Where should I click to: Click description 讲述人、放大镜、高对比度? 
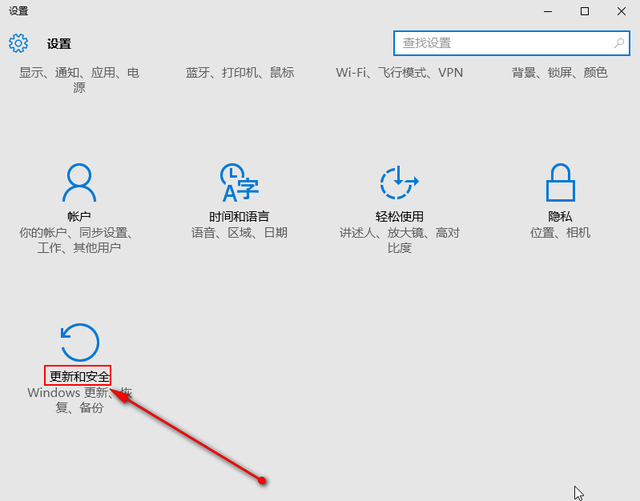[400, 240]
